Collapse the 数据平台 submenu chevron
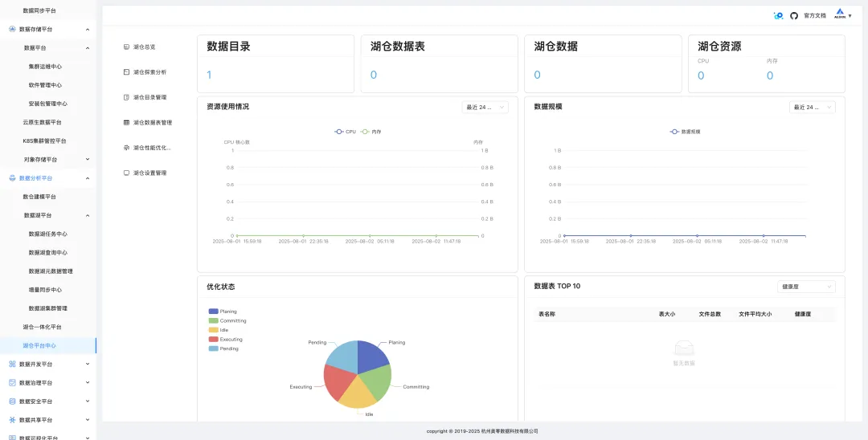 coord(88,48)
